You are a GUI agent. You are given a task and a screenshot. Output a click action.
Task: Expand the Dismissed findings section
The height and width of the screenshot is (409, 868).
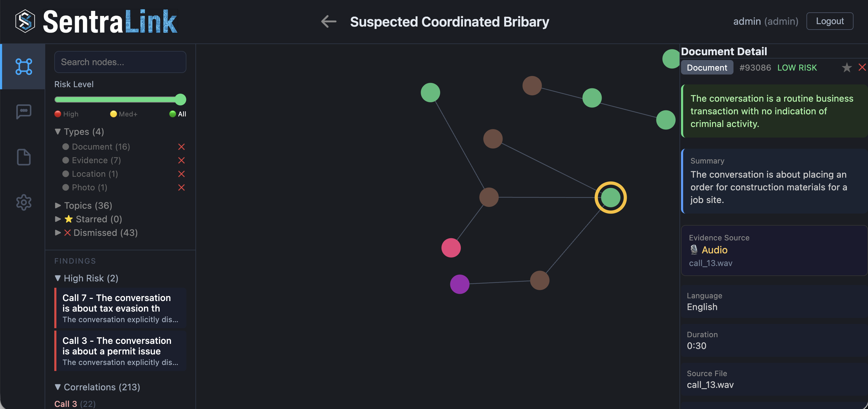pyautogui.click(x=58, y=233)
